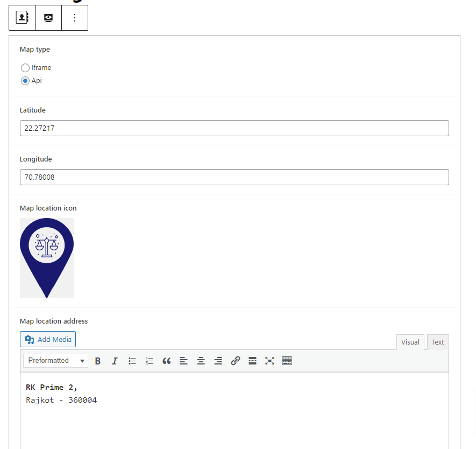The width and height of the screenshot is (476, 449).
Task: Align text to the right
Action: click(x=218, y=361)
